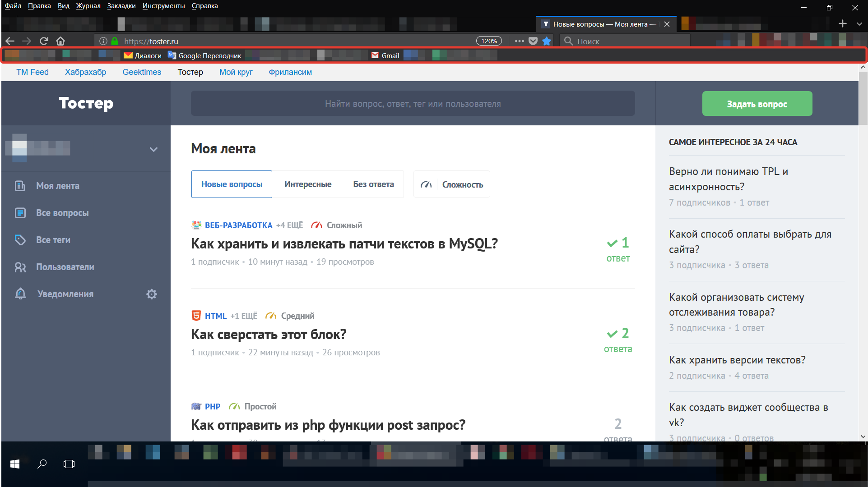
Task: Go back with the browser back arrow
Action: coord(10,41)
